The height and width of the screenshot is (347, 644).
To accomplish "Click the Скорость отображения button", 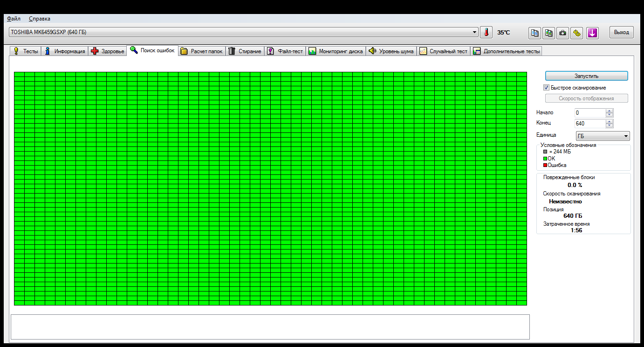I will (587, 98).
